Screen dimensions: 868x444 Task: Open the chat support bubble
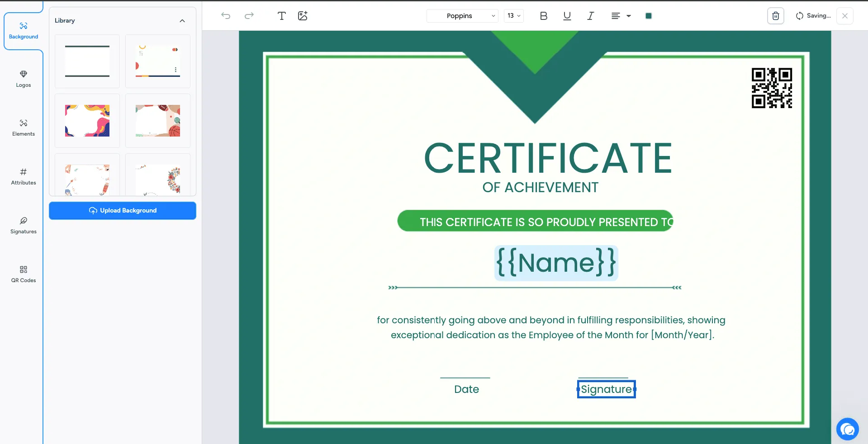847,429
